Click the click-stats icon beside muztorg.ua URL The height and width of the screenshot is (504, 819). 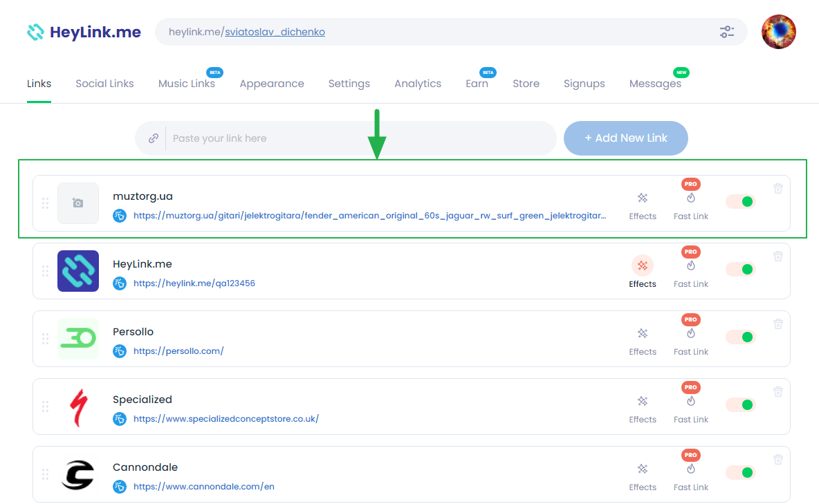tap(120, 215)
